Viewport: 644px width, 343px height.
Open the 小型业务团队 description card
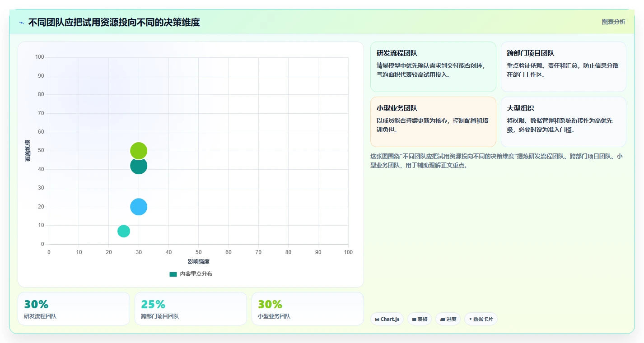[x=434, y=122]
